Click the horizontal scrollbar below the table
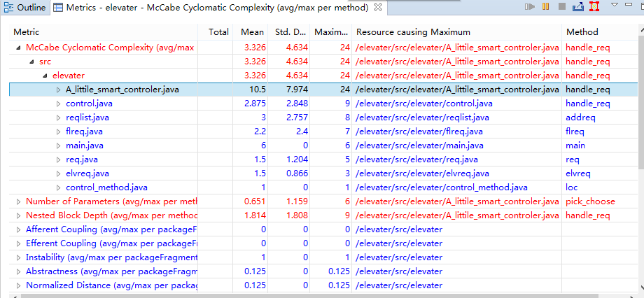This screenshot has height=298, width=644. (x=308, y=295)
